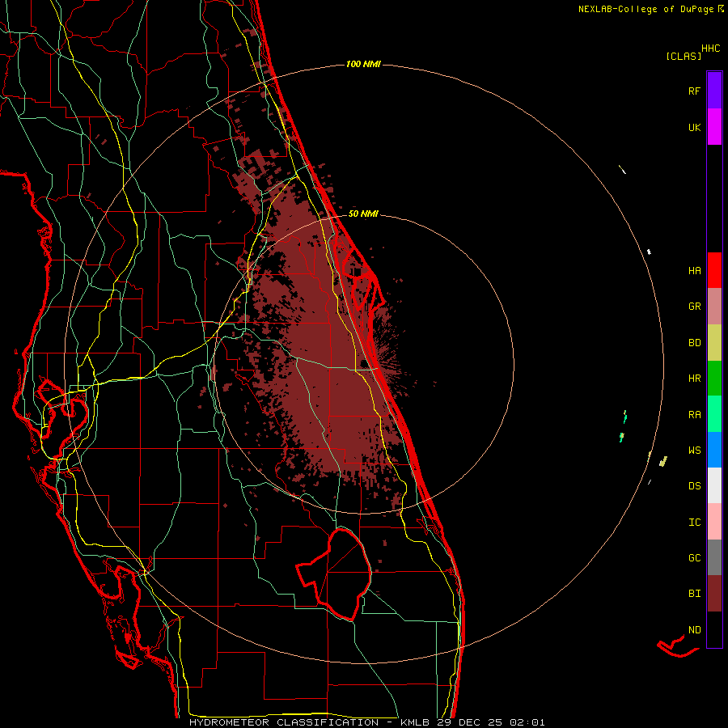Viewport: 728px width, 728px height.
Task: Click the HYDROMETEOR CLASSIFICATION title text
Action: coord(284,722)
